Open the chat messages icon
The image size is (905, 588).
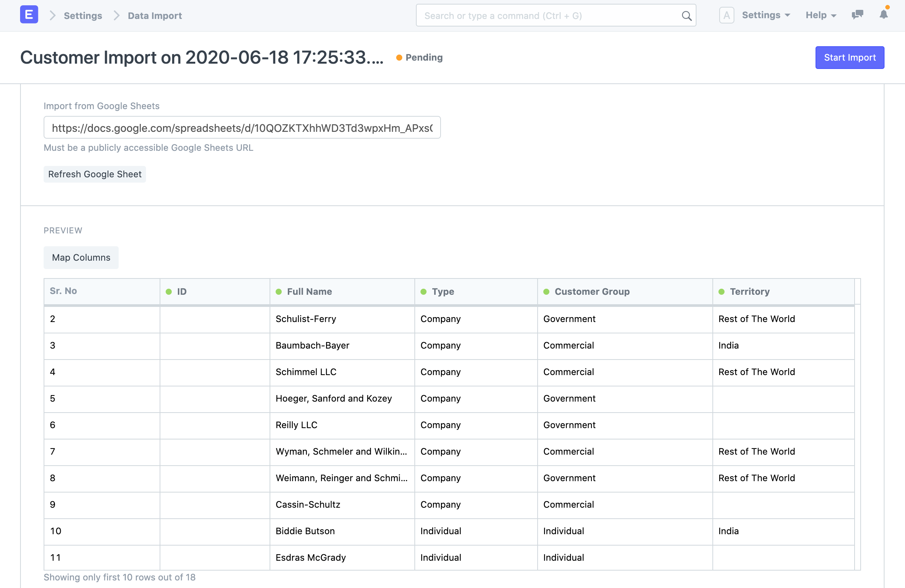tap(858, 15)
